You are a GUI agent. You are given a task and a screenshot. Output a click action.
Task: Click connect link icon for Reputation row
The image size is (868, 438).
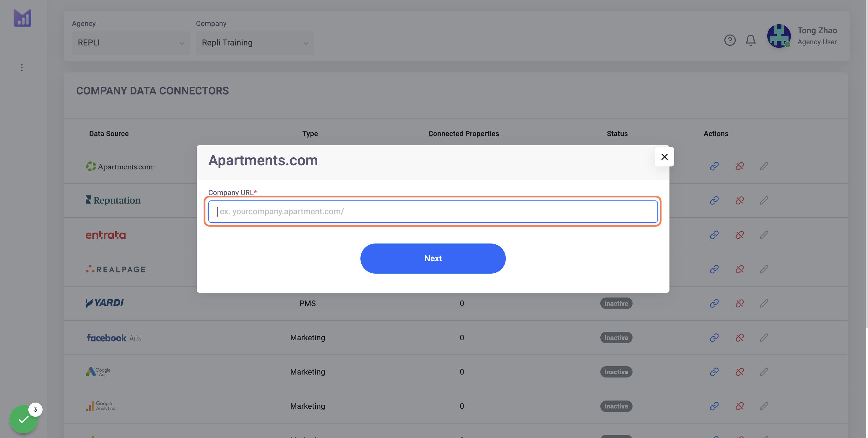[714, 201]
